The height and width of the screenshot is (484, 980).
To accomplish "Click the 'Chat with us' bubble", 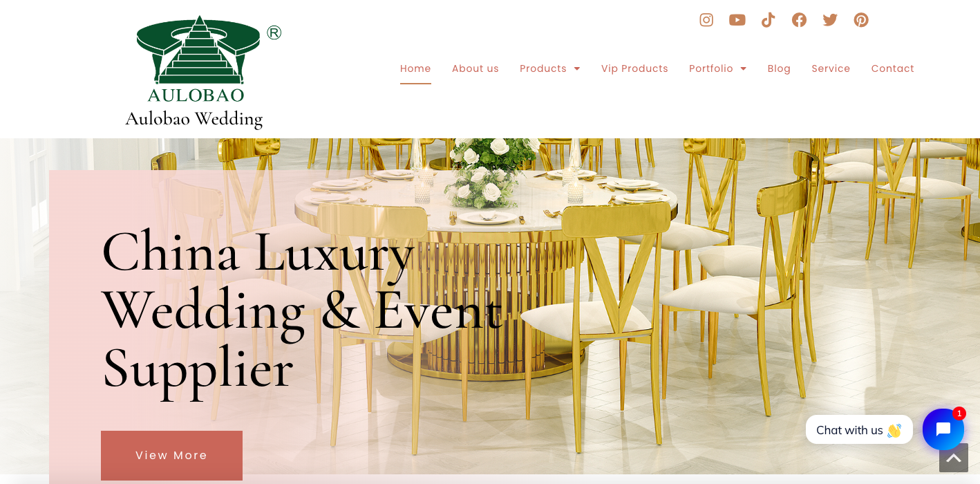I will click(859, 429).
